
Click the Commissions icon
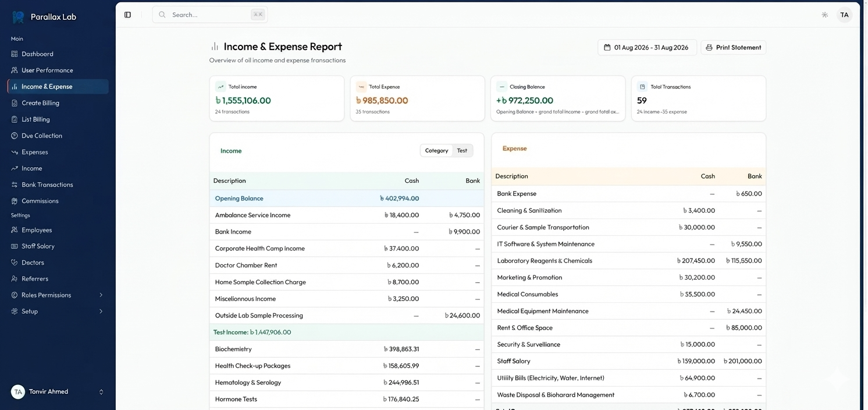[15, 201]
